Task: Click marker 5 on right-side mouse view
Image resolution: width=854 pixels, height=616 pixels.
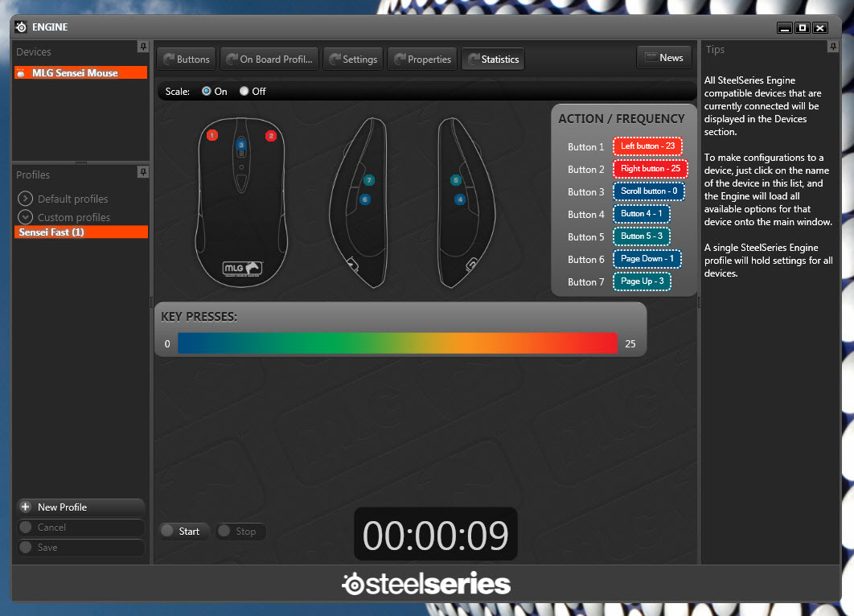Action: [456, 180]
